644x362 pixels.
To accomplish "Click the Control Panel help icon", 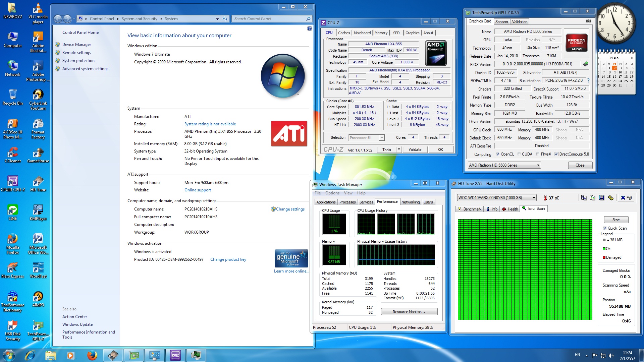I will pos(309,29).
